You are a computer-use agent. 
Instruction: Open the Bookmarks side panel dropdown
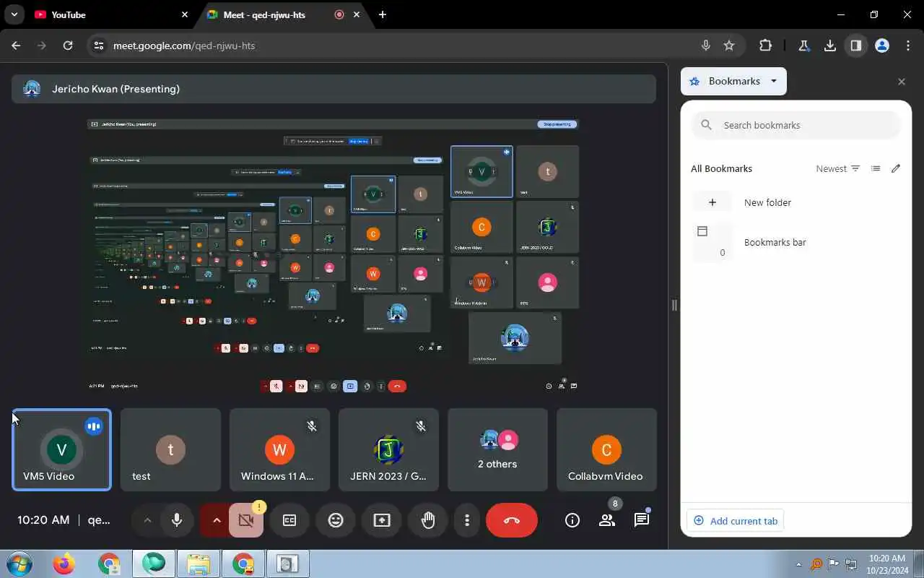coord(733,81)
